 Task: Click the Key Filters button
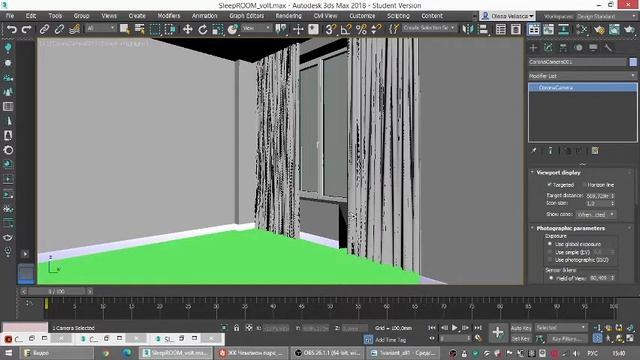tap(567, 339)
